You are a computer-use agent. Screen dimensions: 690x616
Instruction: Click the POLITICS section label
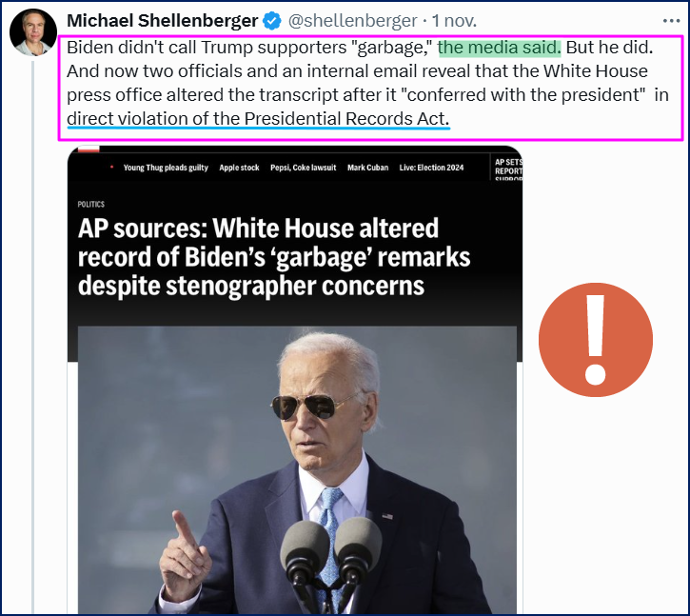[91, 205]
